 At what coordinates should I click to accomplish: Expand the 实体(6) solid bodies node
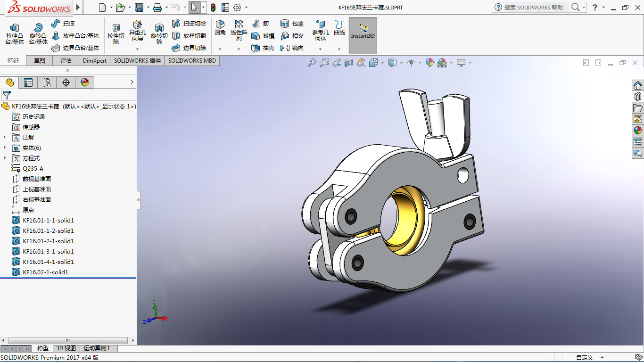click(x=5, y=148)
